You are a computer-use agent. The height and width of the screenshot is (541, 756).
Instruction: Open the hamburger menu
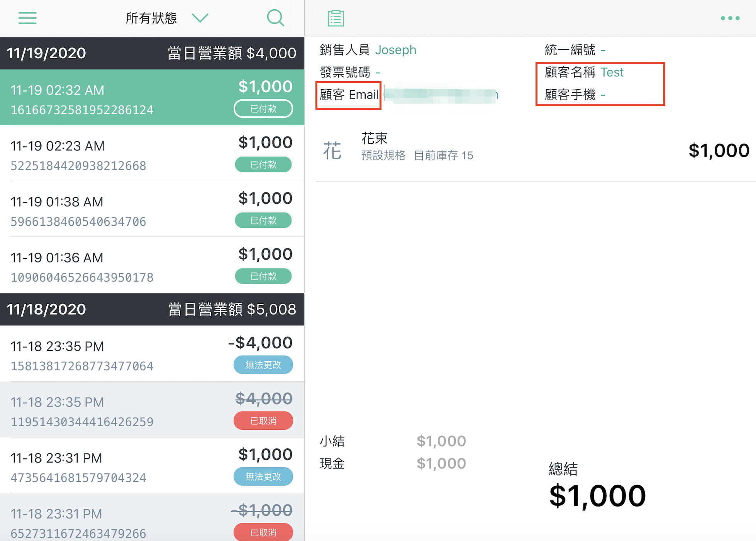click(x=27, y=18)
